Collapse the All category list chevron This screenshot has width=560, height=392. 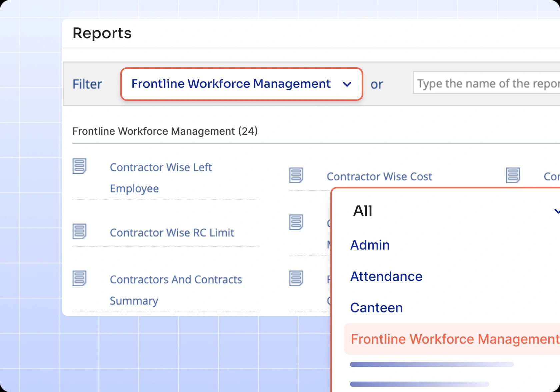tap(557, 211)
